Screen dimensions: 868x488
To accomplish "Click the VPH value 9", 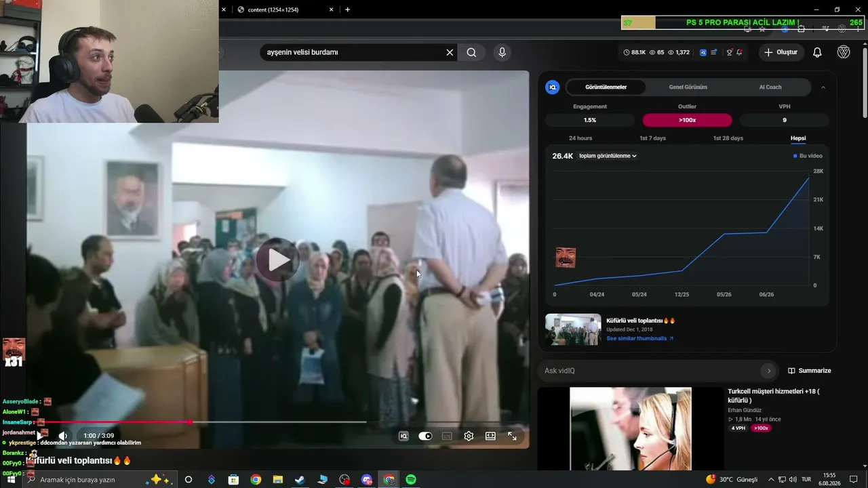I will [x=784, y=120].
